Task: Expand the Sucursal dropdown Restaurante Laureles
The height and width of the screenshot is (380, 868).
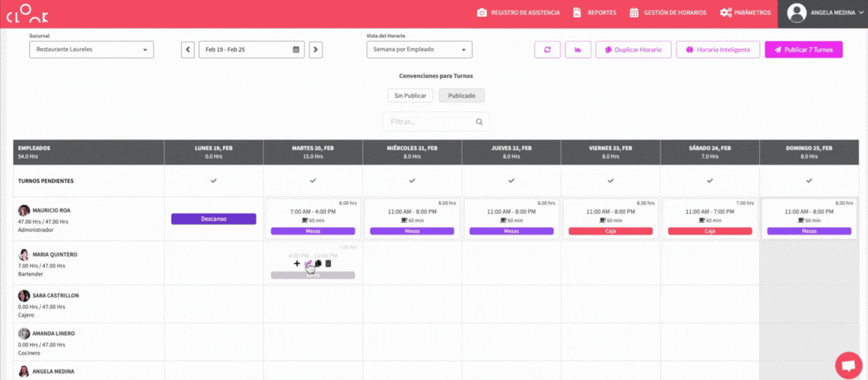Action: (x=92, y=50)
